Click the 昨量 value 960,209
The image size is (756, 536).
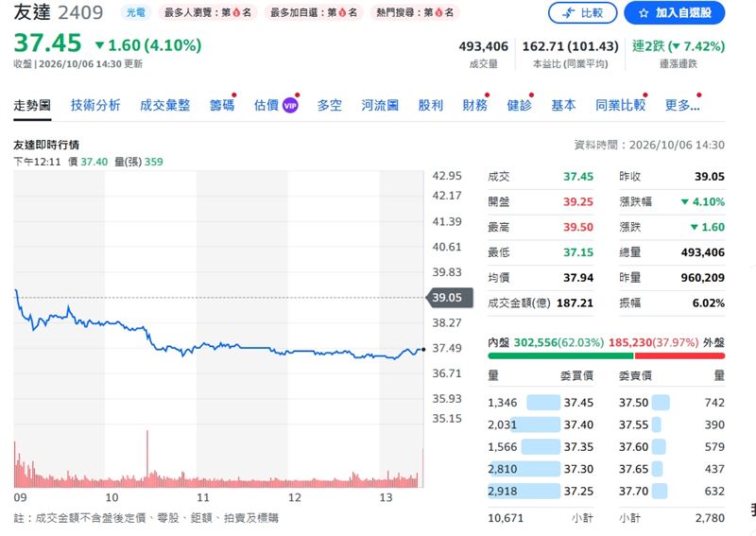point(702,278)
